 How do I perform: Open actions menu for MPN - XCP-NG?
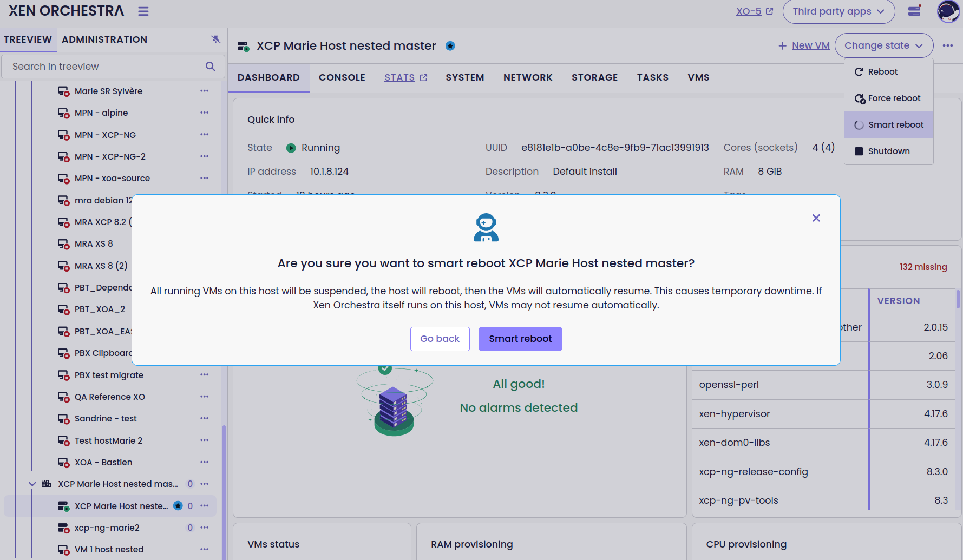[x=204, y=135]
